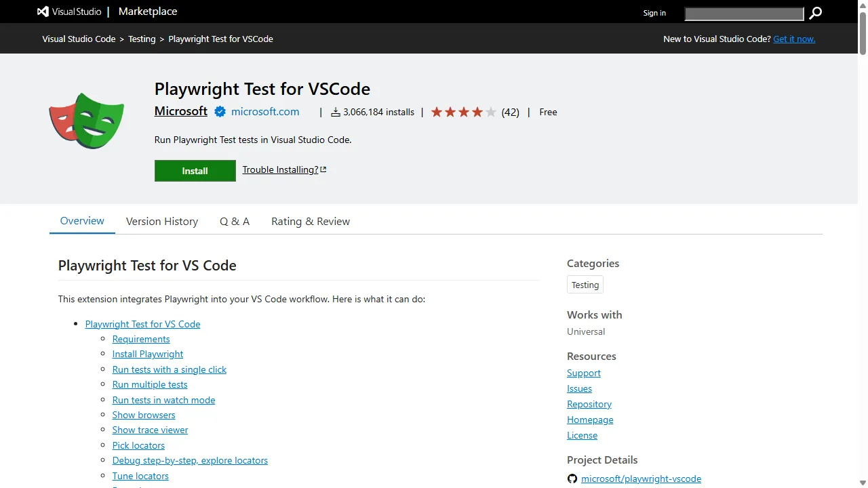Image resolution: width=868 pixels, height=488 pixels.
Task: Open the Repository resource link
Action: tap(589, 404)
